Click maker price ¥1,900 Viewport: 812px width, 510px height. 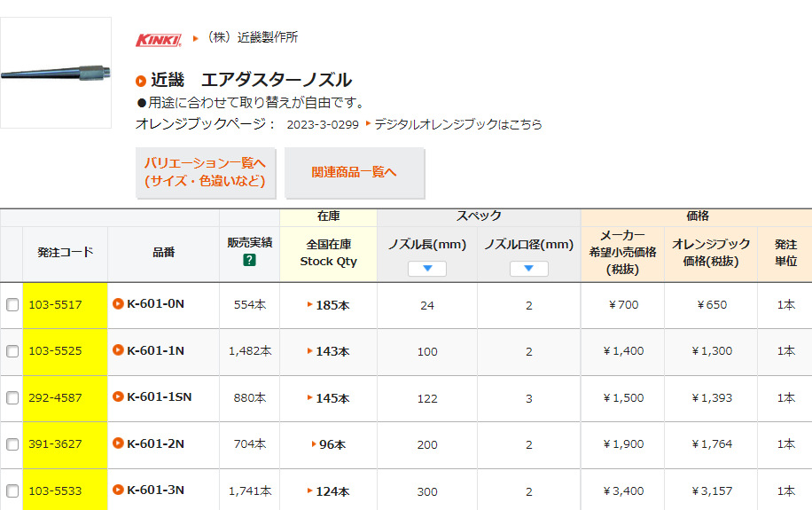(623, 444)
